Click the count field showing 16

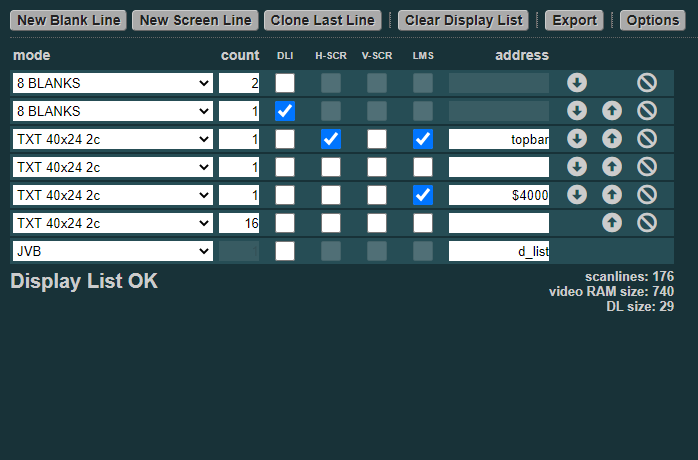[x=239, y=223]
